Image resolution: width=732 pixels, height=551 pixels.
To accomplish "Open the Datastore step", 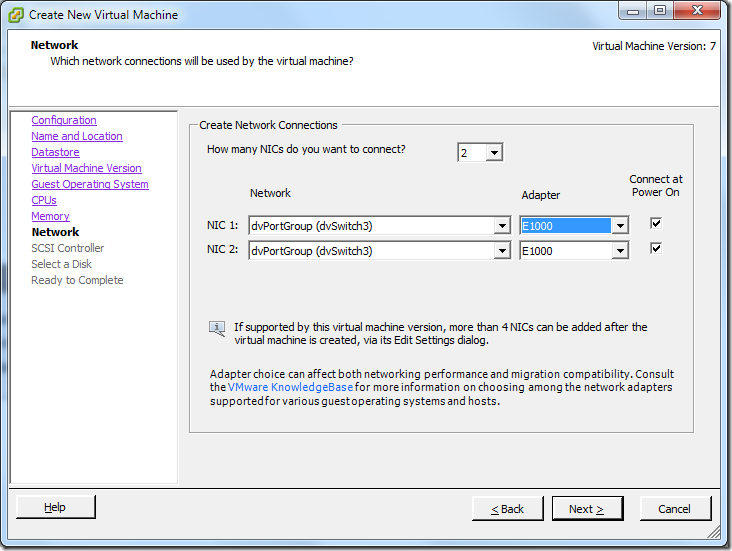I will [x=56, y=152].
